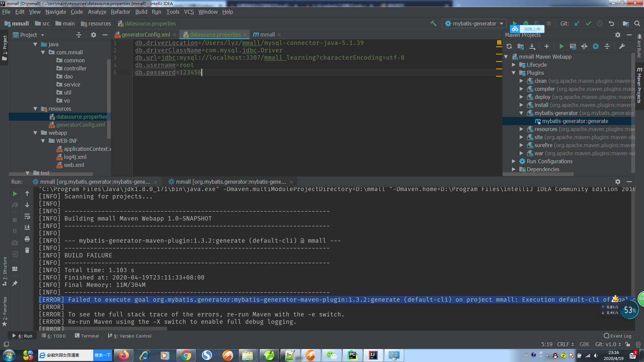Select mybatis-generator:generate goal

[x=575, y=121]
